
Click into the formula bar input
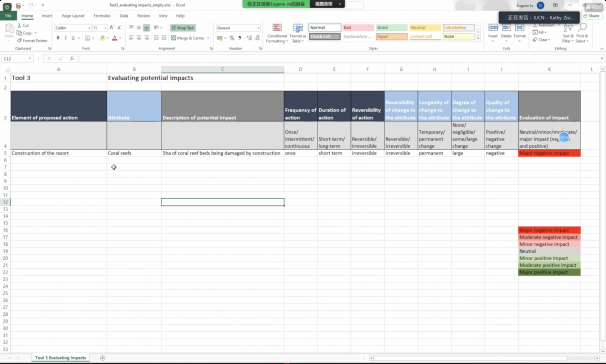coord(340,59)
